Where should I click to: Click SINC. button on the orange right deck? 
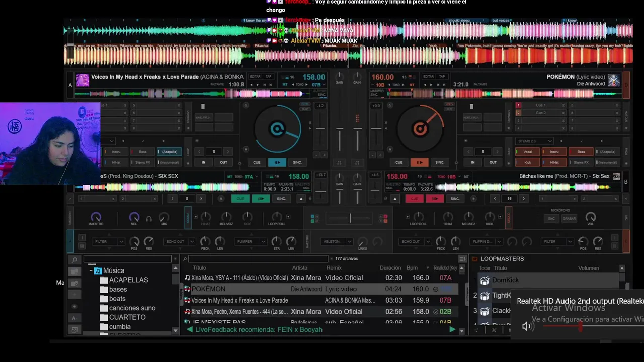click(440, 162)
